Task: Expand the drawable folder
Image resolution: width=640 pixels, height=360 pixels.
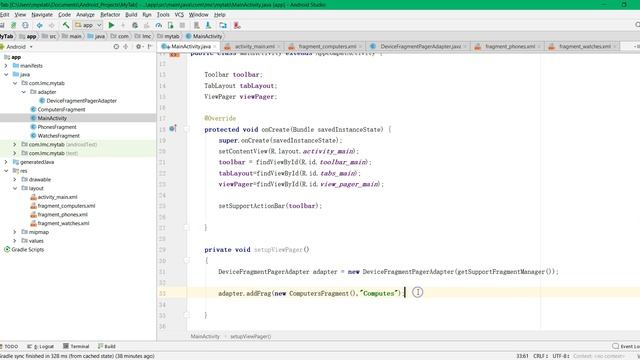Action: click(15, 180)
